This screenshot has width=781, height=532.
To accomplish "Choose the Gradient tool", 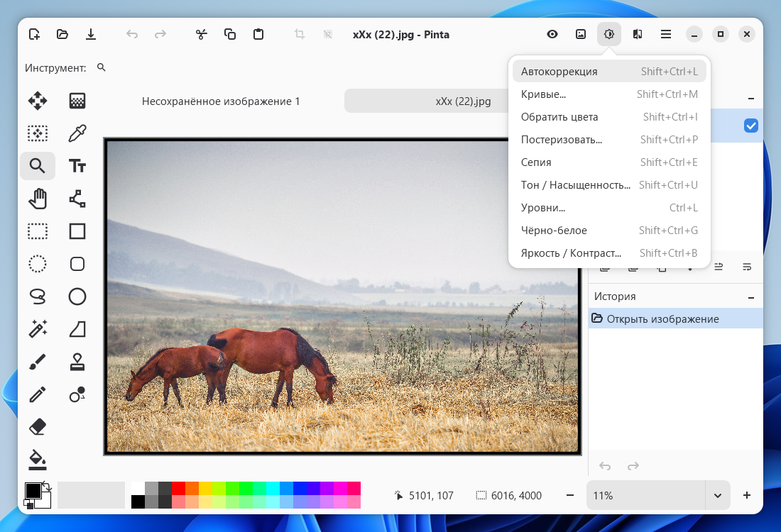I will [77, 101].
